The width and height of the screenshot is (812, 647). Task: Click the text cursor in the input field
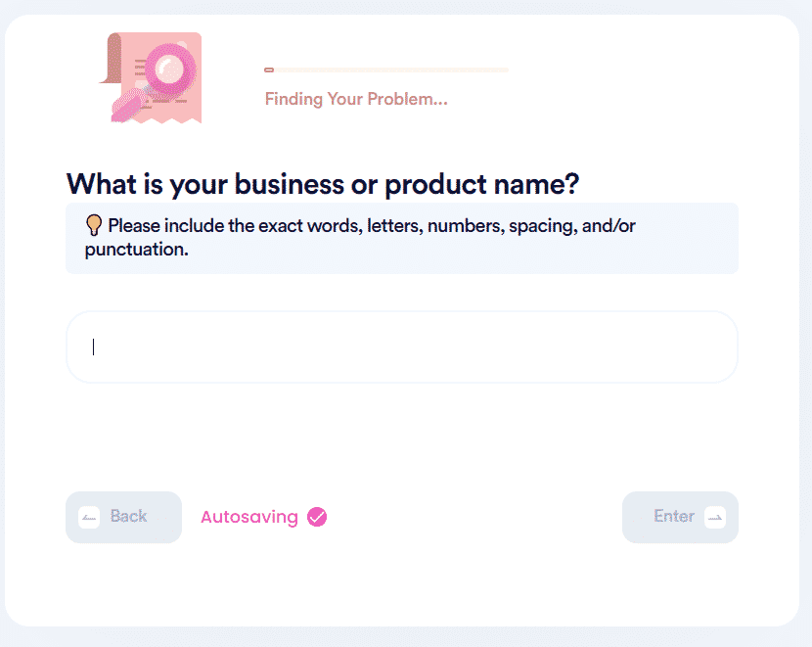pos(93,347)
